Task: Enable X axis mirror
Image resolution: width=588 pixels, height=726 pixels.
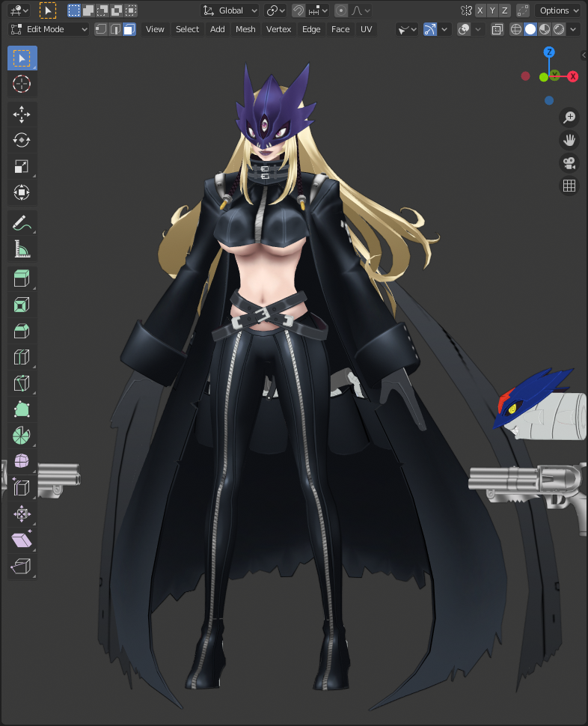Action: pyautogui.click(x=480, y=10)
